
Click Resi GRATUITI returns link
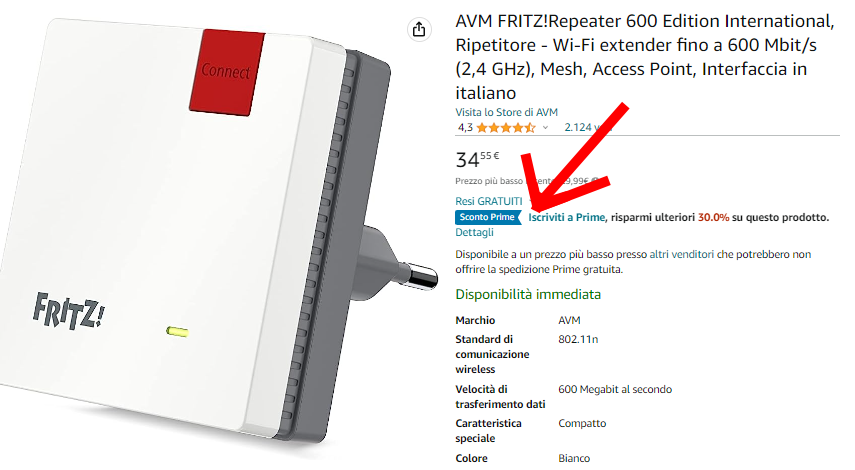(x=489, y=201)
